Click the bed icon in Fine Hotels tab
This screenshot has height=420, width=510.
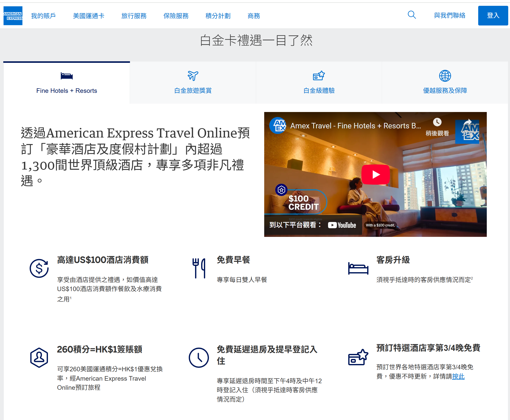(67, 76)
